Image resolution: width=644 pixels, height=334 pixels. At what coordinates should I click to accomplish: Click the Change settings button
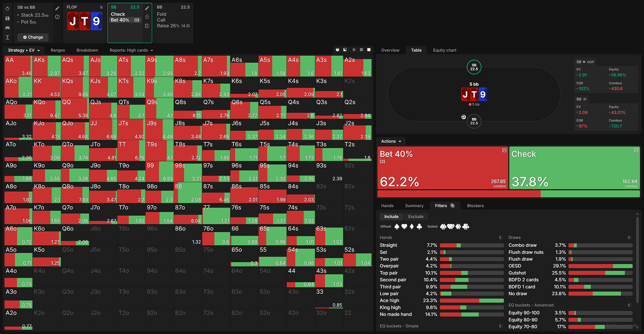tap(33, 37)
